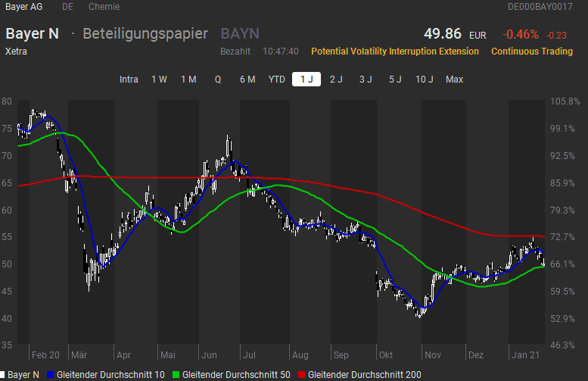The image size is (588, 381).
Task: Click the Jan 21 axis label
Action: tap(525, 355)
